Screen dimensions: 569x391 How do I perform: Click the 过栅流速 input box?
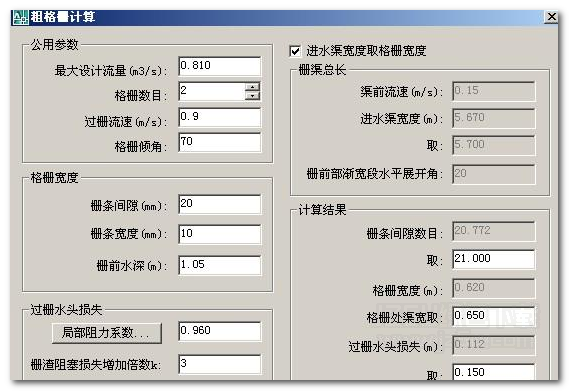coord(220,117)
